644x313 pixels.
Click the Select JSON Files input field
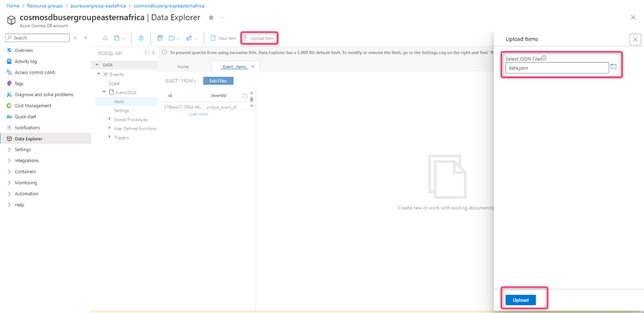(x=557, y=68)
